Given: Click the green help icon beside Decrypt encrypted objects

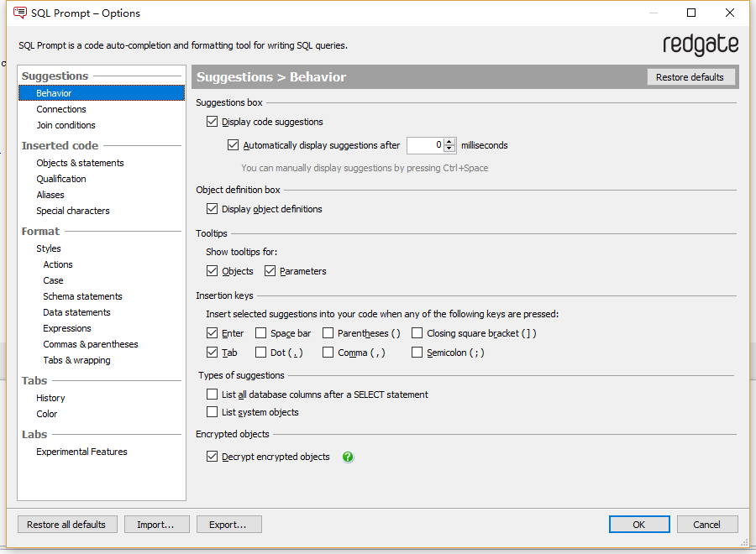Looking at the screenshot, I should [348, 457].
